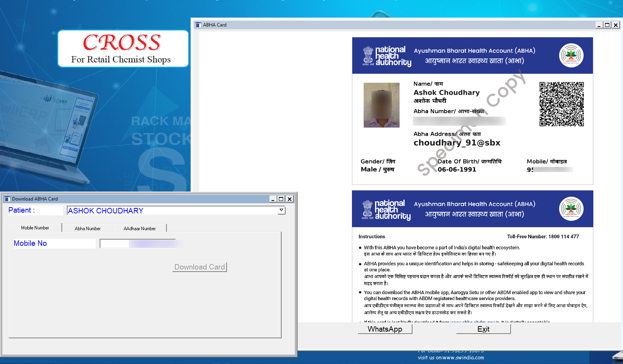The width and height of the screenshot is (623, 364).
Task: Click the Toll-Free Number 1800 114 477 text
Action: point(543,236)
